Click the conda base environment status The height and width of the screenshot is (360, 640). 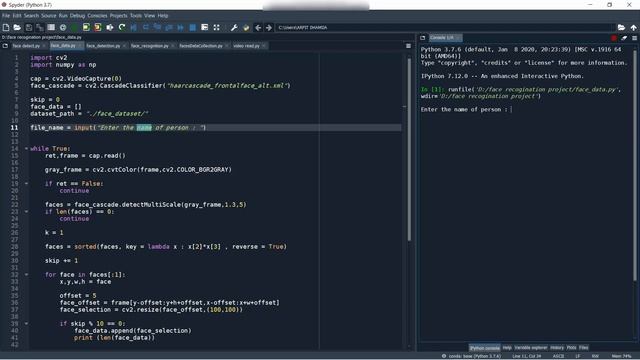(471, 356)
